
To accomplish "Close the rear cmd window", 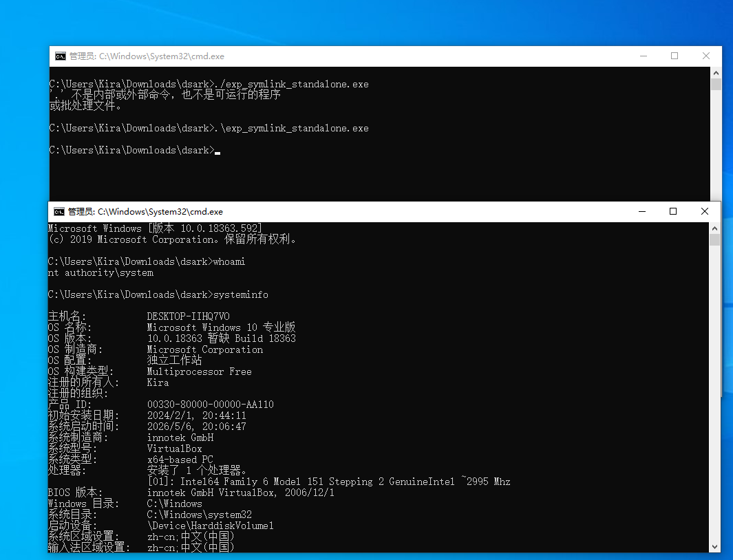I will [x=706, y=56].
